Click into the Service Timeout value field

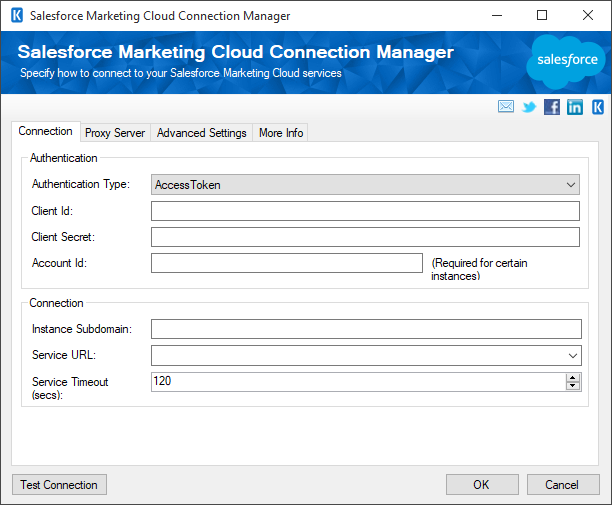(x=358, y=382)
